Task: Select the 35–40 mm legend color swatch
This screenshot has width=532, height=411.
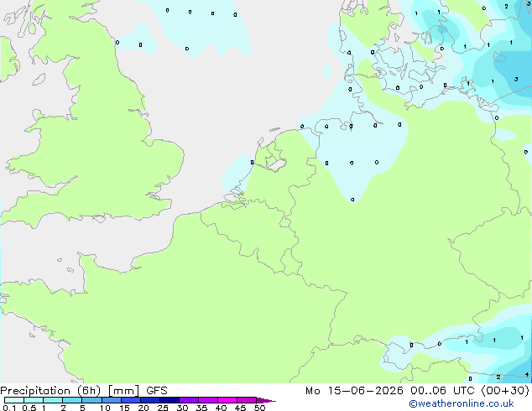Action: (x=208, y=400)
